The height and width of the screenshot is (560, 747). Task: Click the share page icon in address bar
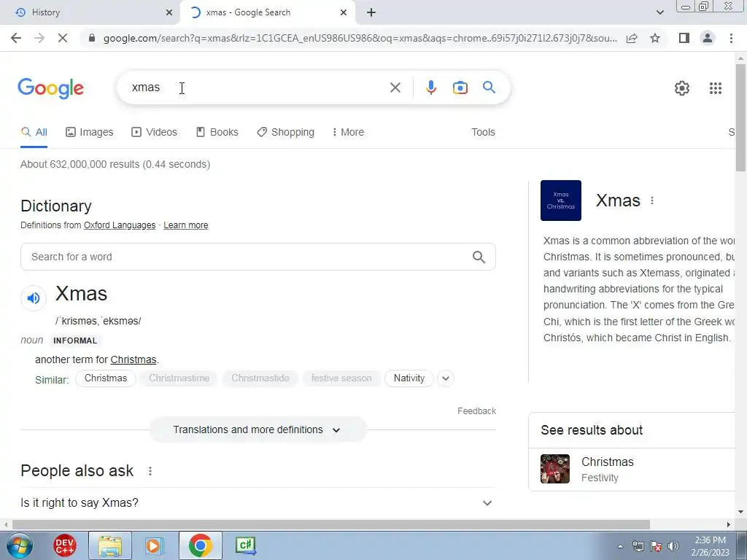[x=632, y=38]
